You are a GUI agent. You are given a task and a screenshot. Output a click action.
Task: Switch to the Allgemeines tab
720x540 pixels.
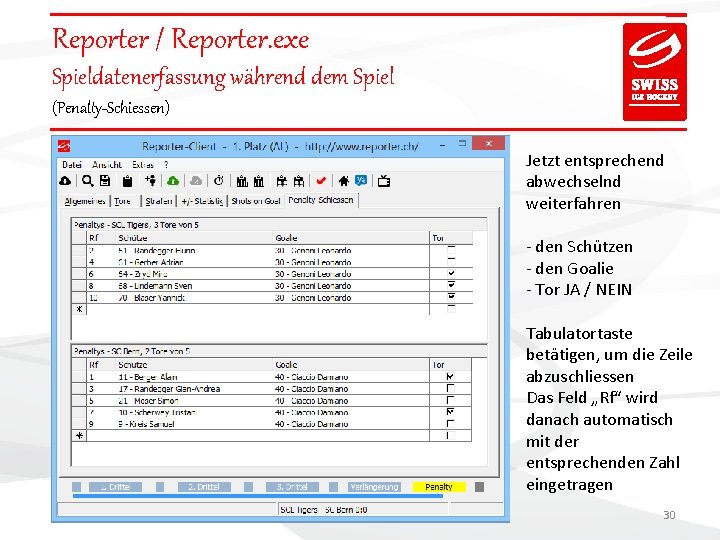pyautogui.click(x=85, y=201)
